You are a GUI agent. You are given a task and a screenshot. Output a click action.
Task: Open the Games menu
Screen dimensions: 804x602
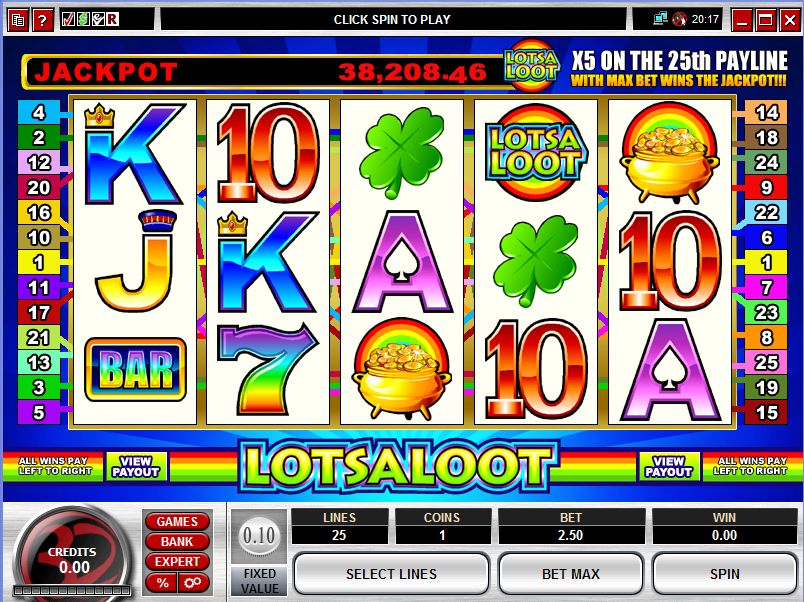[x=177, y=521]
